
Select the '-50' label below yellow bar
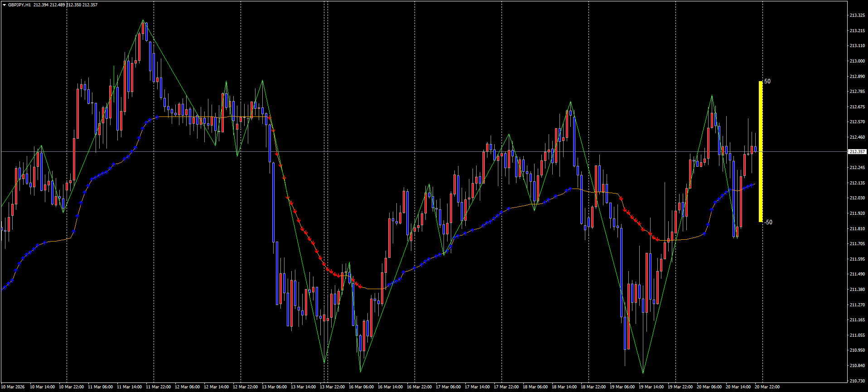coord(768,222)
